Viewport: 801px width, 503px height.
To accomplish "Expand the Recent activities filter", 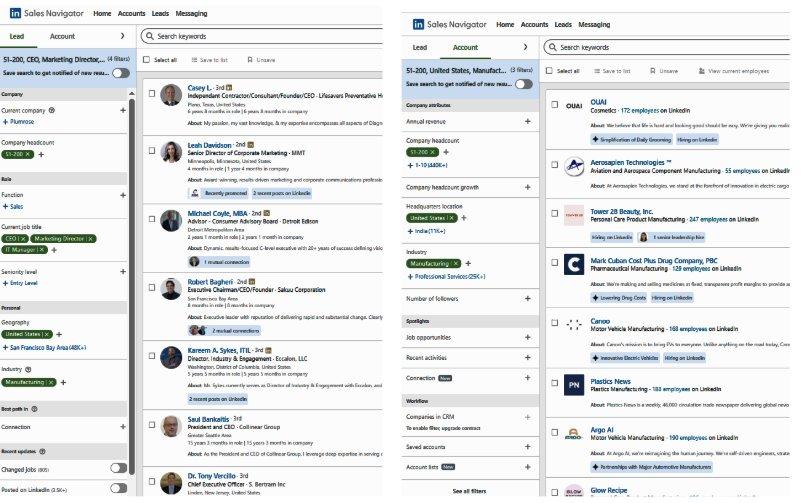I will [x=528, y=357].
